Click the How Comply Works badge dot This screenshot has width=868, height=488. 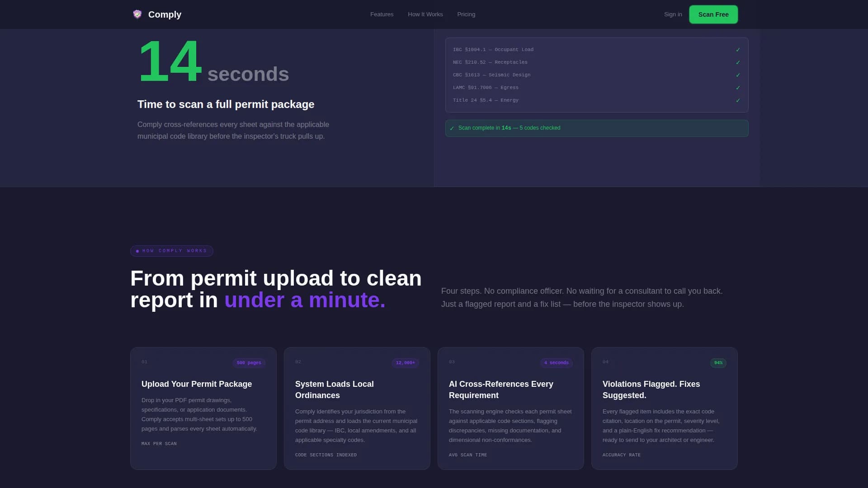click(x=137, y=251)
